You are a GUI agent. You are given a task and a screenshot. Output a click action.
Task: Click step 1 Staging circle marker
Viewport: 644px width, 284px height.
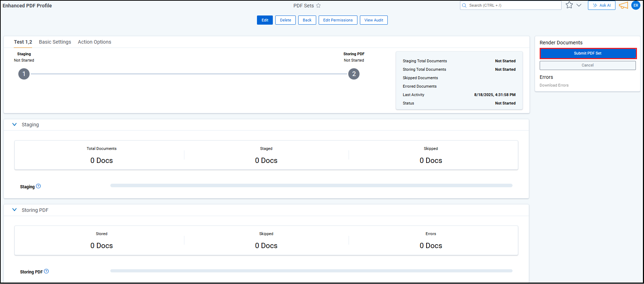(24, 74)
